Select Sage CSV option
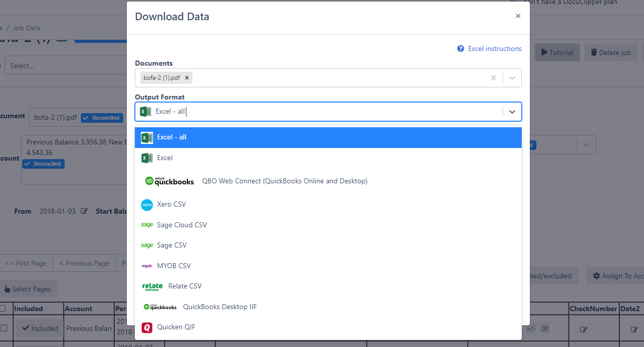Viewport: 644px width, 347px height. pyautogui.click(x=328, y=245)
